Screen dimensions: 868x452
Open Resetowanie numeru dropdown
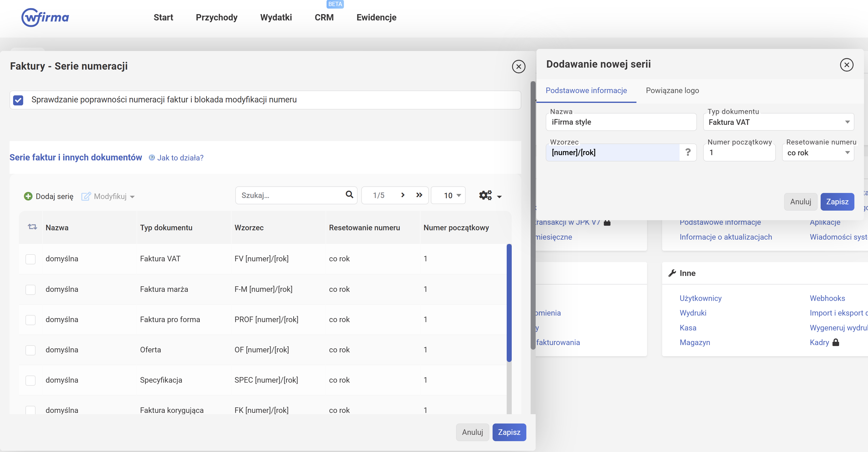pyautogui.click(x=818, y=152)
